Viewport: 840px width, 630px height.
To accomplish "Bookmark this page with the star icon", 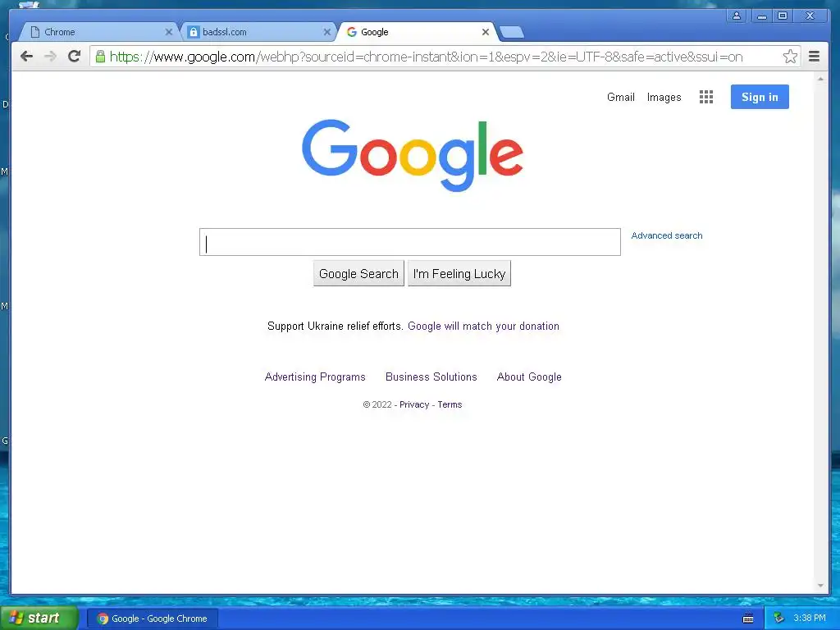I will [790, 57].
